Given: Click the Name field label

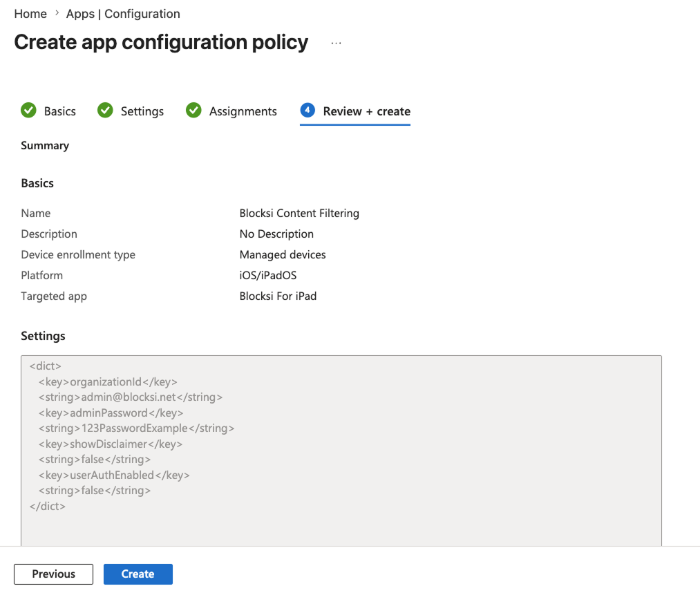Looking at the screenshot, I should pyautogui.click(x=36, y=213).
